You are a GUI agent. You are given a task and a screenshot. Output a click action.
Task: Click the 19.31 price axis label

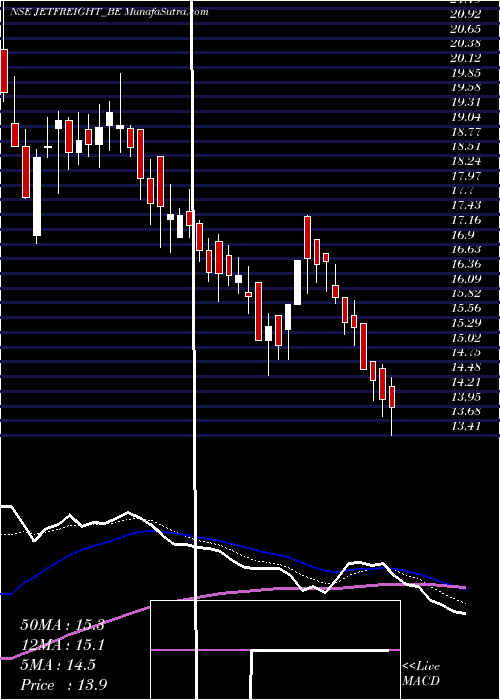466,102
